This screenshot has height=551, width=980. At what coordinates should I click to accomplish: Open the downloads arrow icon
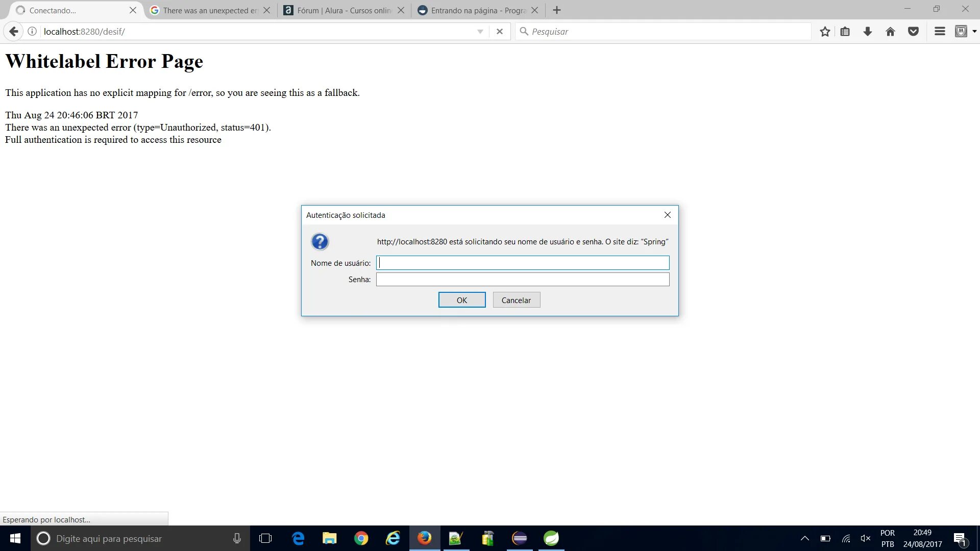tap(868, 32)
